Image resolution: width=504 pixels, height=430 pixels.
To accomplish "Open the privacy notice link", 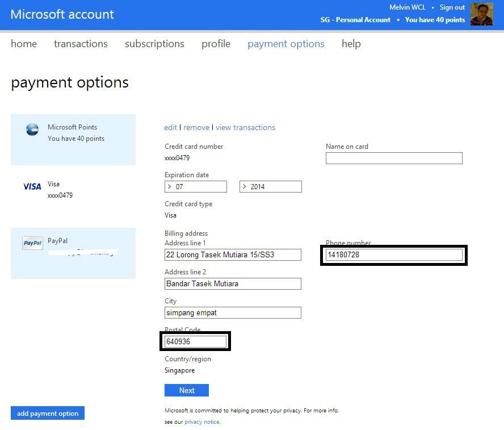I will (x=202, y=421).
